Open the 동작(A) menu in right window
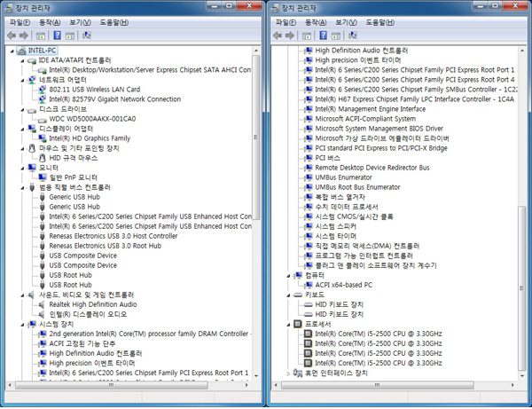The width and height of the screenshot is (532, 409). (x=316, y=22)
